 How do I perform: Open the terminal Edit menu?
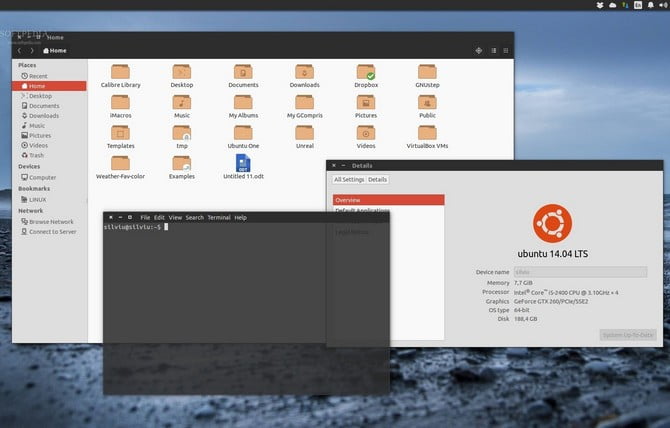[x=159, y=217]
